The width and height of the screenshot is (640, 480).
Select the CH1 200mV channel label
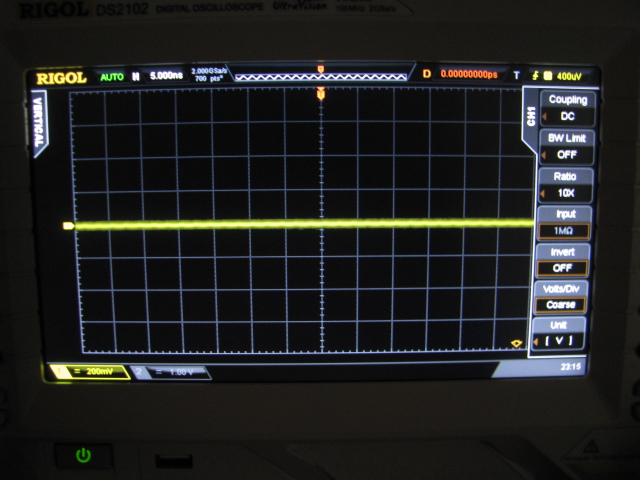tap(90, 371)
